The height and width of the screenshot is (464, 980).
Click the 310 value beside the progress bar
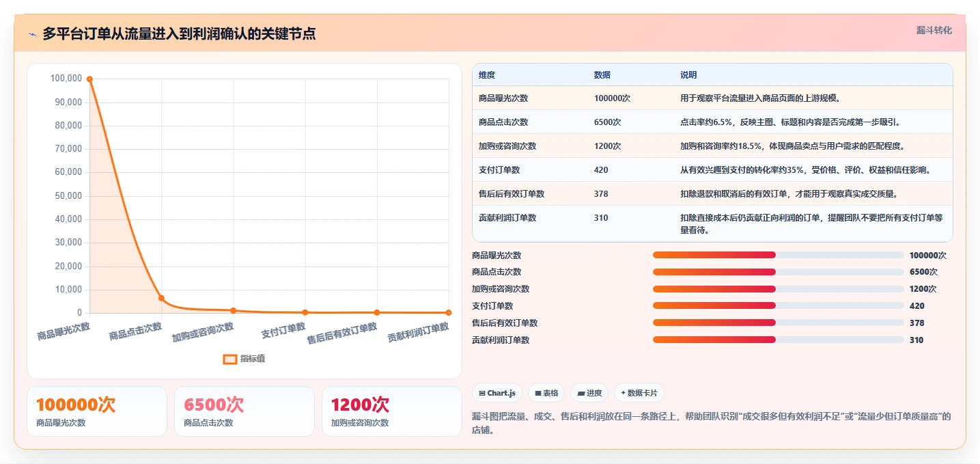916,340
